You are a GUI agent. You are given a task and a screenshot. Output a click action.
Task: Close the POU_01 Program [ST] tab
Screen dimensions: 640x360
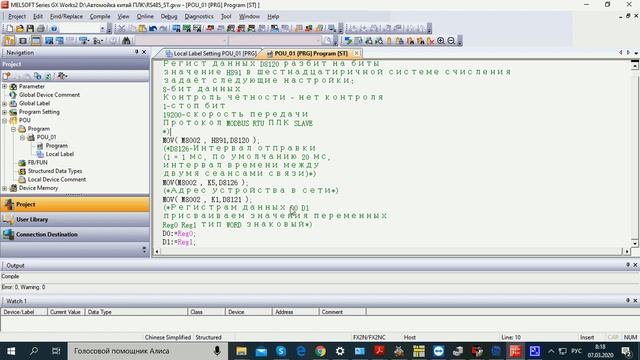(356, 53)
